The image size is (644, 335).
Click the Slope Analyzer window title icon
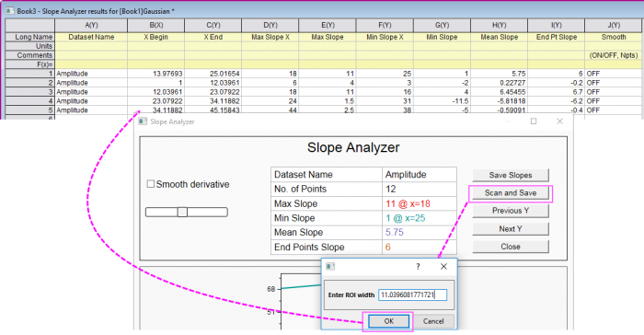click(143, 121)
